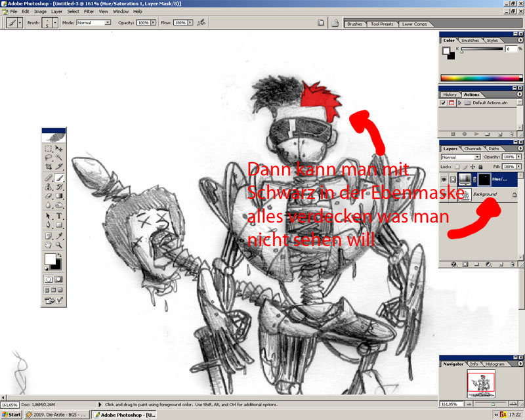Select the Type tool
The image size is (525, 420).
coord(59,216)
